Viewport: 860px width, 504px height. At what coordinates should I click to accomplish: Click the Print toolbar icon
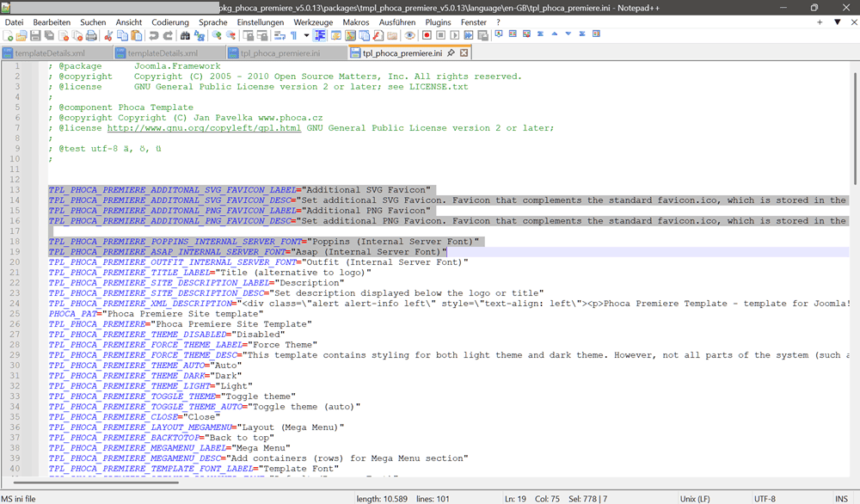(91, 36)
